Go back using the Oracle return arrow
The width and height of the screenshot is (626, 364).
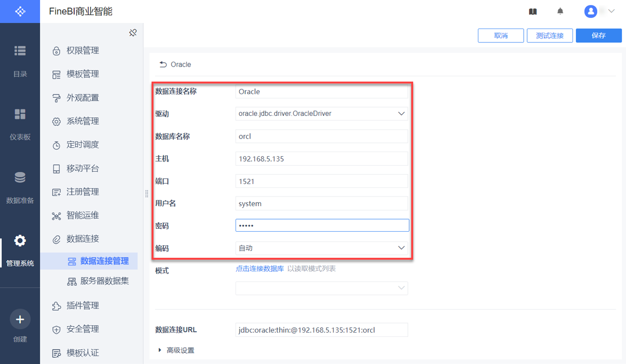[x=163, y=64]
